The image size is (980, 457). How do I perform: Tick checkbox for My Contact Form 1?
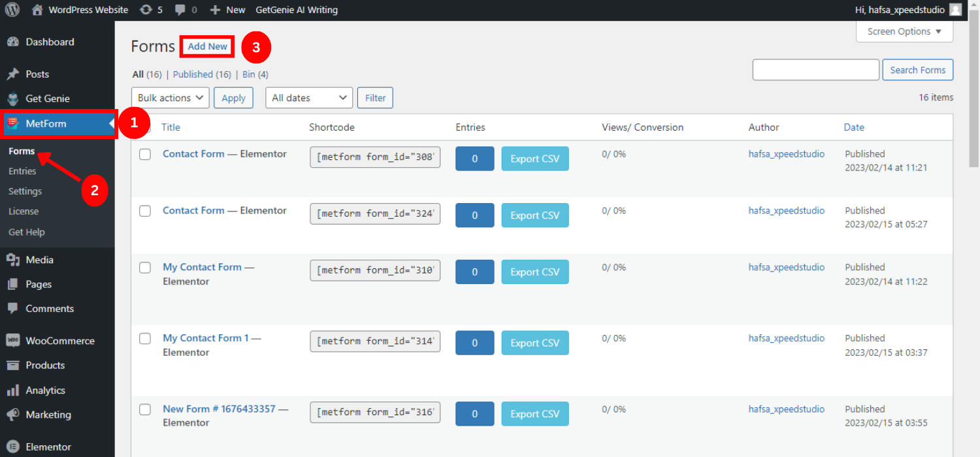pyautogui.click(x=145, y=338)
